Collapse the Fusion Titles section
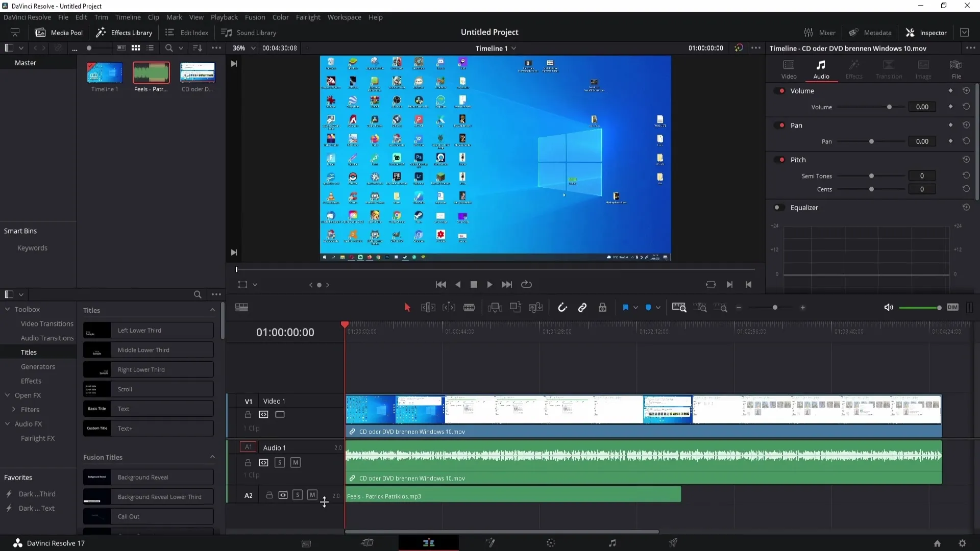The height and width of the screenshot is (551, 980). pyautogui.click(x=212, y=457)
